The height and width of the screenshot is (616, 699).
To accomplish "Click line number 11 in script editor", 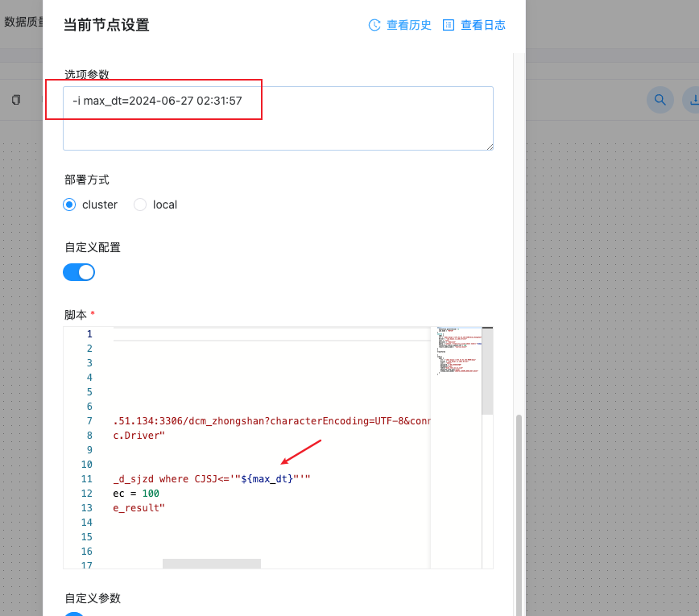I will click(88, 479).
